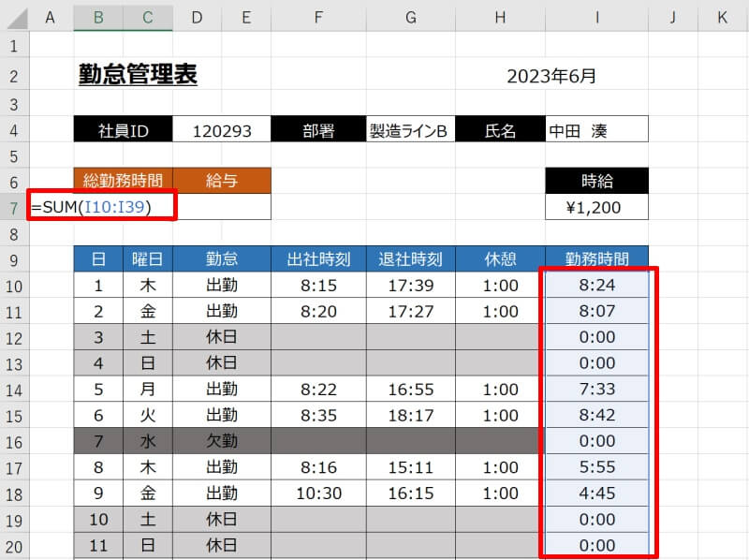Screen dimensions: 749x560
Task: Select column A header
Action: pos(51,18)
